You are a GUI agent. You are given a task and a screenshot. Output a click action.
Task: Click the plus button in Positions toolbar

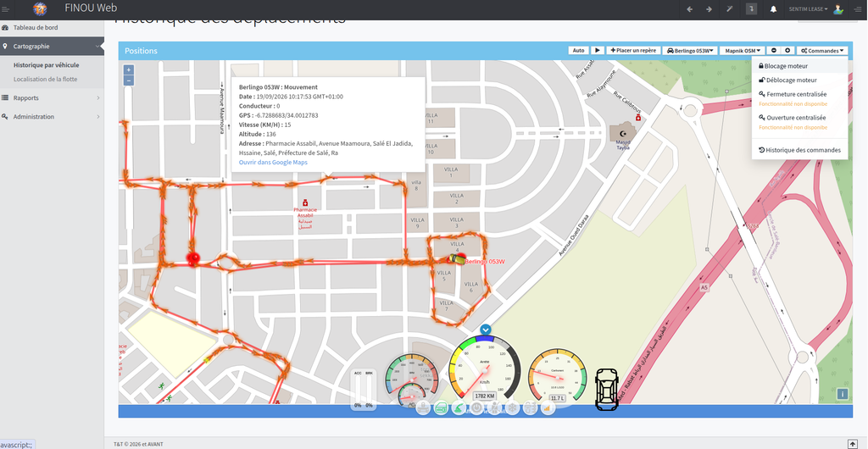coord(787,50)
